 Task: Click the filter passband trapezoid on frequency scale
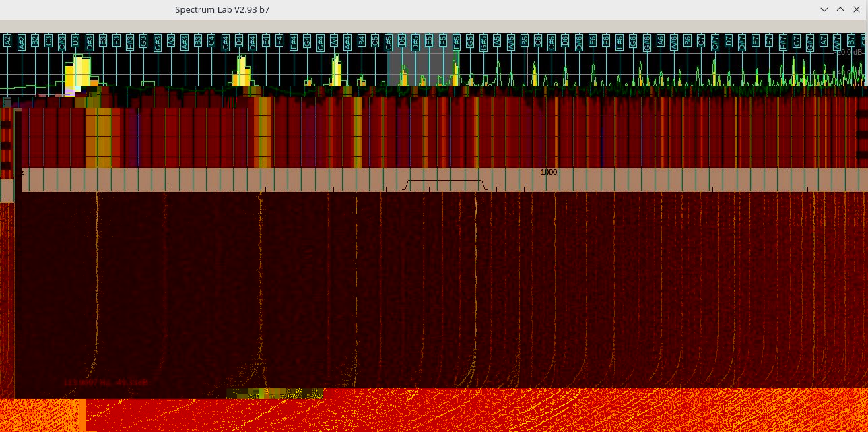point(444,184)
